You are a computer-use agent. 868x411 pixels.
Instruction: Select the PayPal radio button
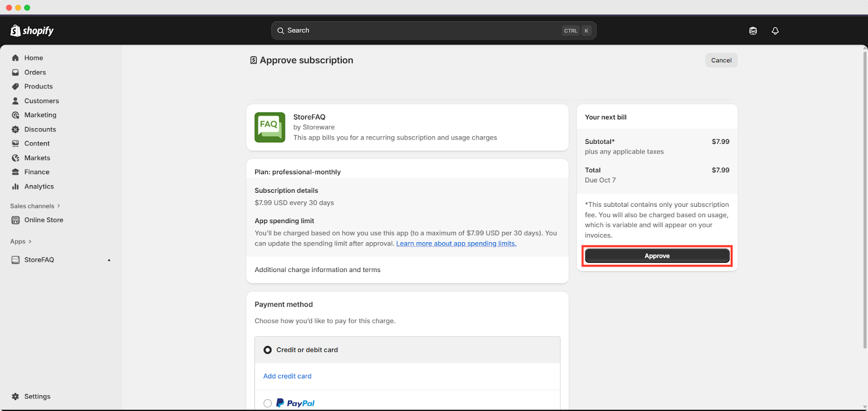pos(267,403)
